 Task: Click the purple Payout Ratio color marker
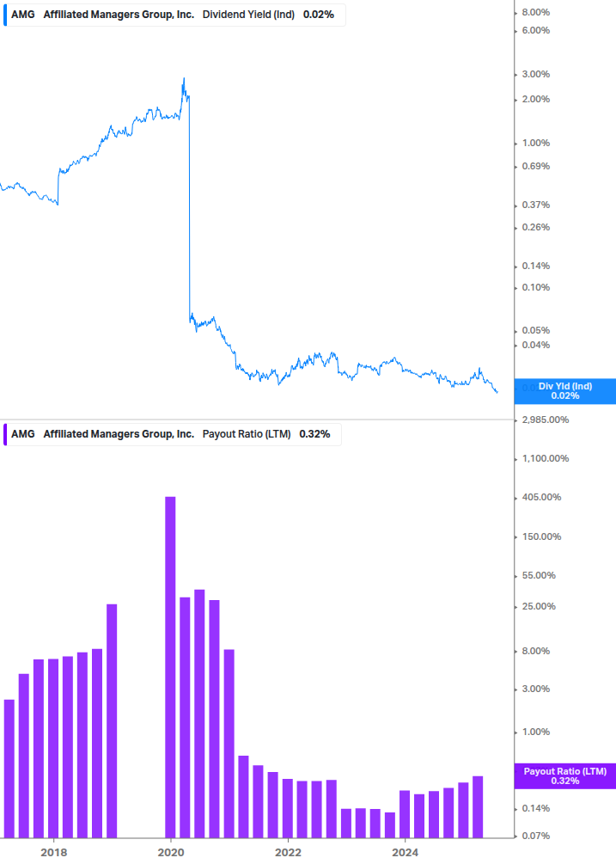pyautogui.click(x=5, y=434)
